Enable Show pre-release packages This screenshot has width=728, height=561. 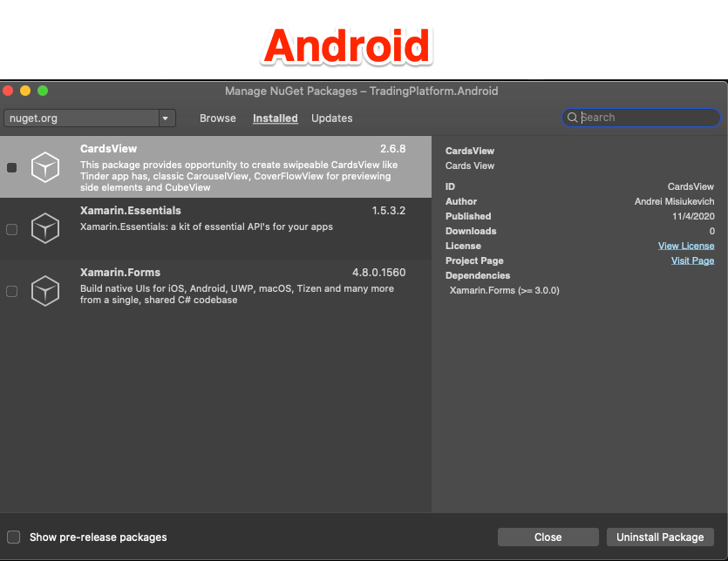click(x=13, y=537)
